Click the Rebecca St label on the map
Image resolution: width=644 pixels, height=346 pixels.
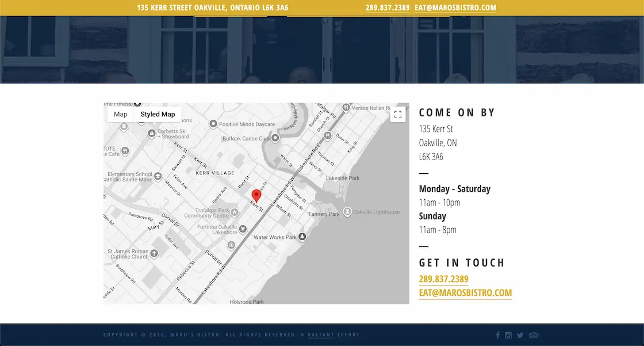186,271
